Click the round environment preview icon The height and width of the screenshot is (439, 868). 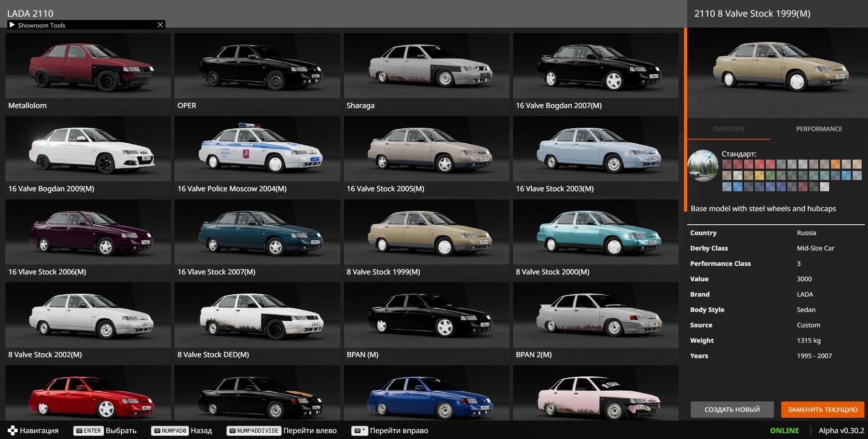point(703,165)
